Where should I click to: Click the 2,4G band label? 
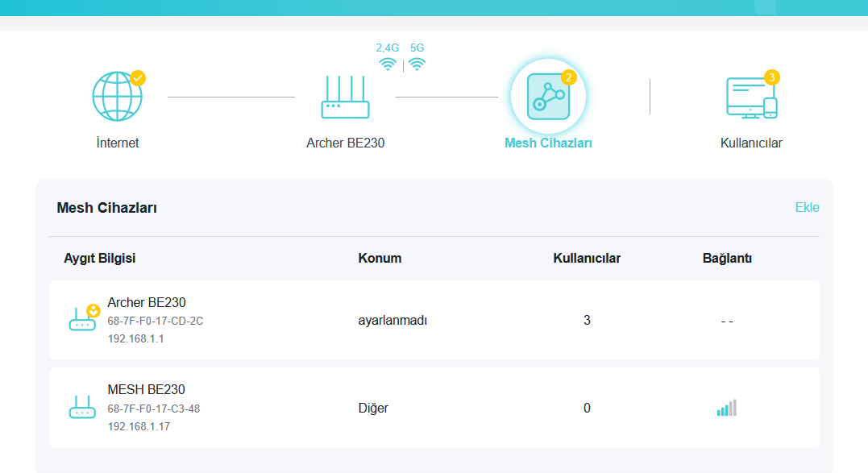(x=388, y=48)
